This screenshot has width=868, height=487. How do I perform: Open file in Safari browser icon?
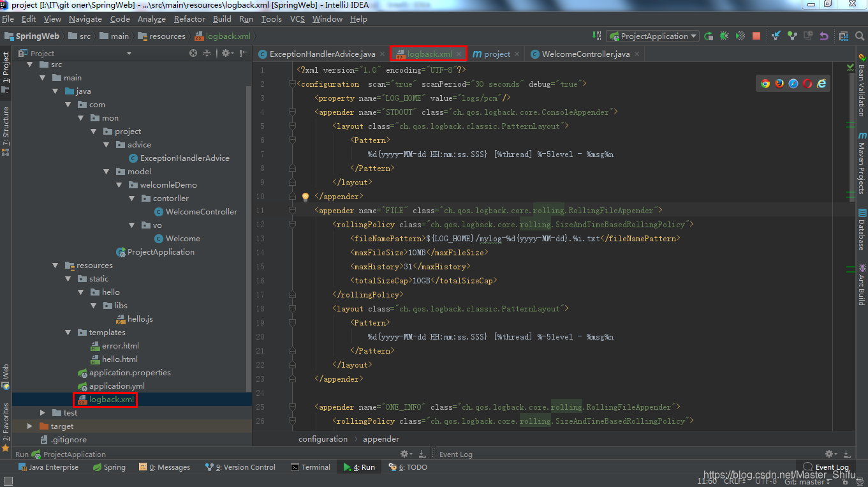click(793, 84)
